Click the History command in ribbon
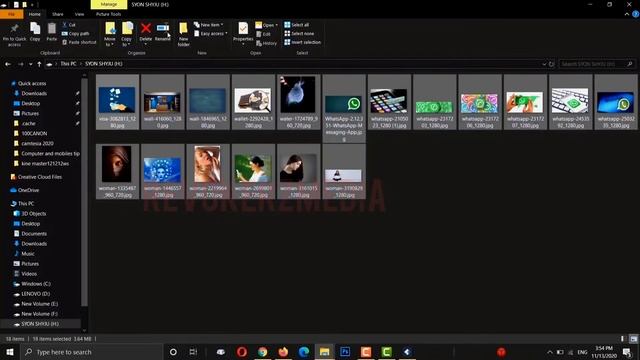Image resolution: width=640 pixels, height=360 pixels. click(266, 43)
